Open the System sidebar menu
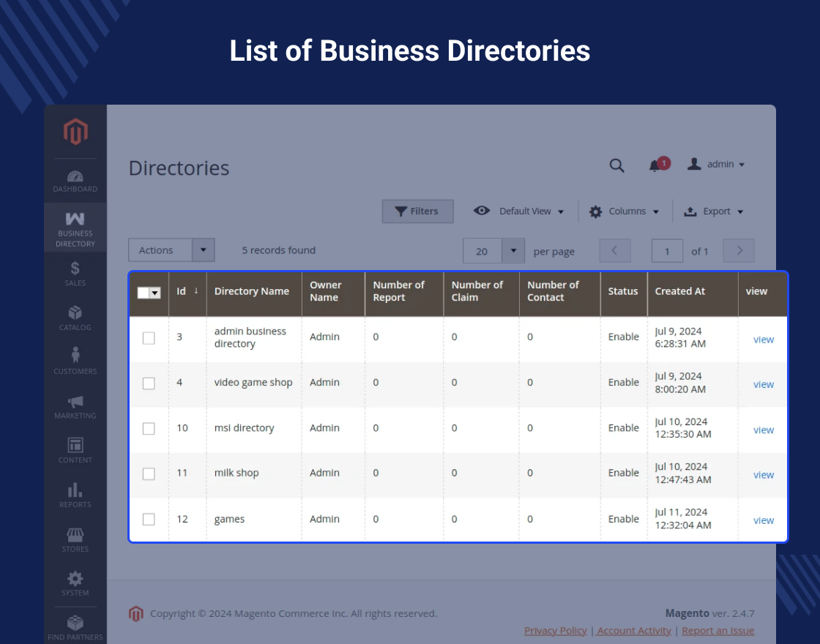Image resolution: width=820 pixels, height=644 pixels. pyautogui.click(x=75, y=583)
